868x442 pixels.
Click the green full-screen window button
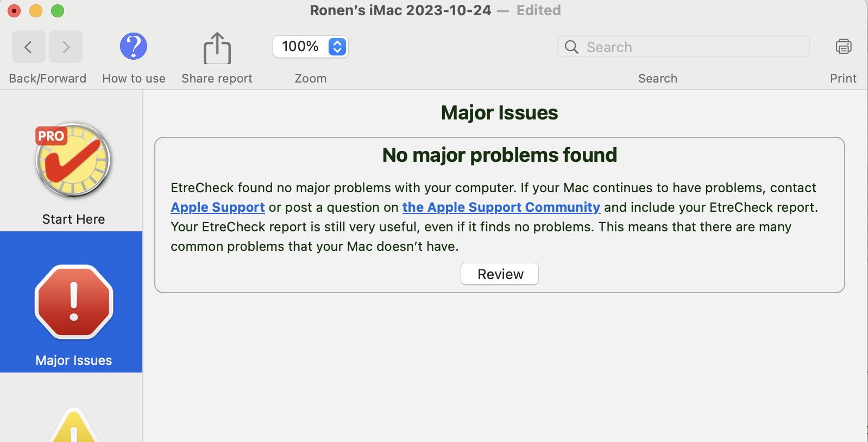tap(58, 11)
